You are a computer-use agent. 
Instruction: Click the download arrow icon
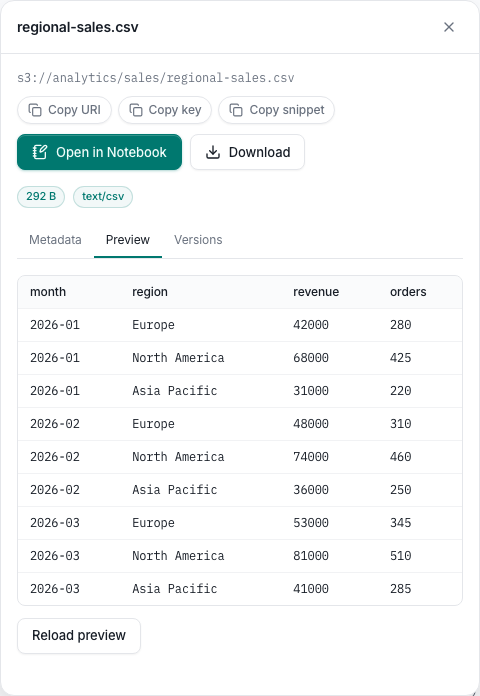pos(213,152)
